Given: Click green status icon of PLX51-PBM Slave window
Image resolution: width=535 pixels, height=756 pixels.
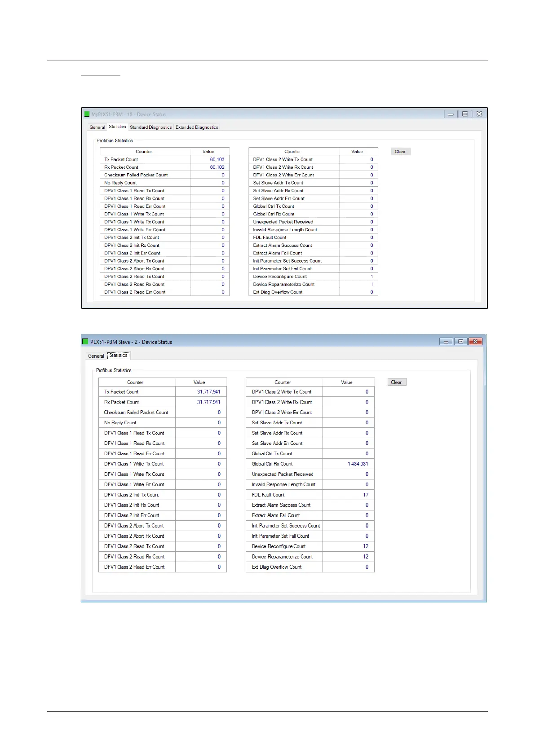Looking at the screenshot, I should 85,342.
